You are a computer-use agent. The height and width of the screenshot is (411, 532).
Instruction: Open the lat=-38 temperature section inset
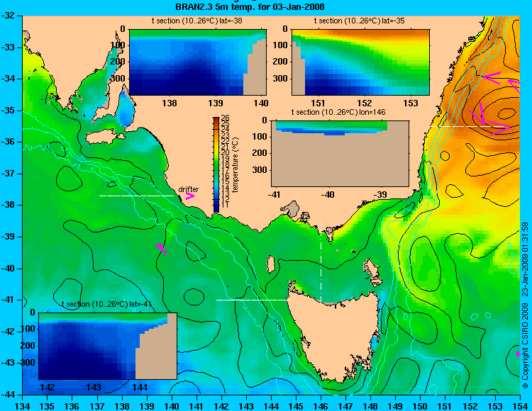198,62
